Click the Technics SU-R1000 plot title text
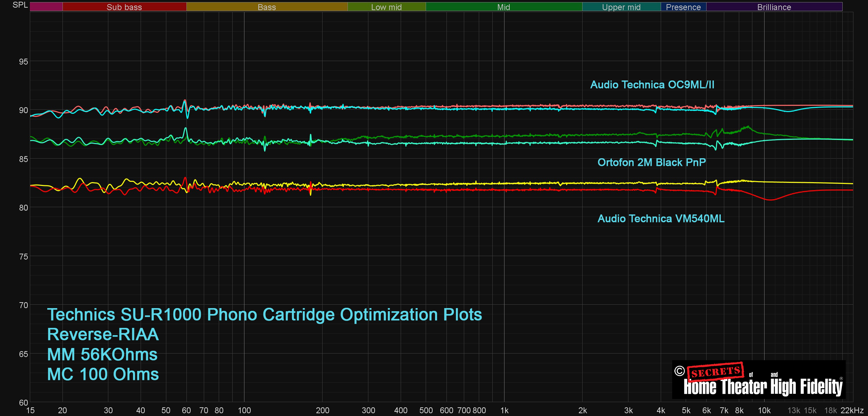 tap(265, 315)
